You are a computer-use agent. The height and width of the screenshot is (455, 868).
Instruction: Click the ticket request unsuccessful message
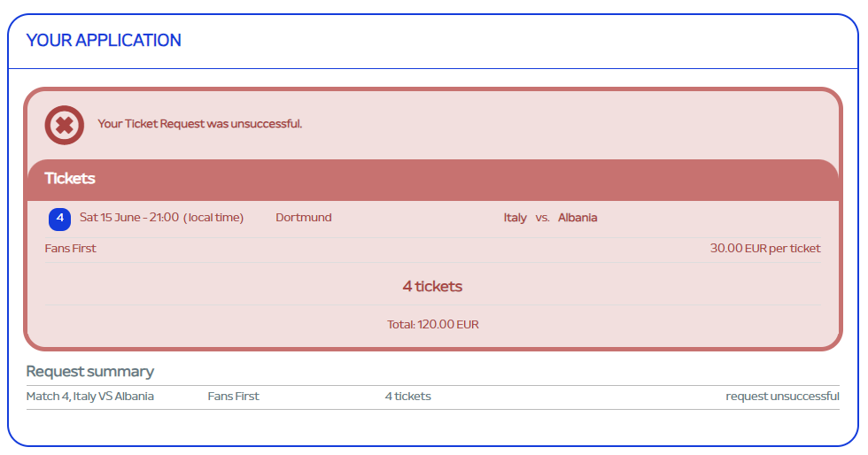(200, 124)
